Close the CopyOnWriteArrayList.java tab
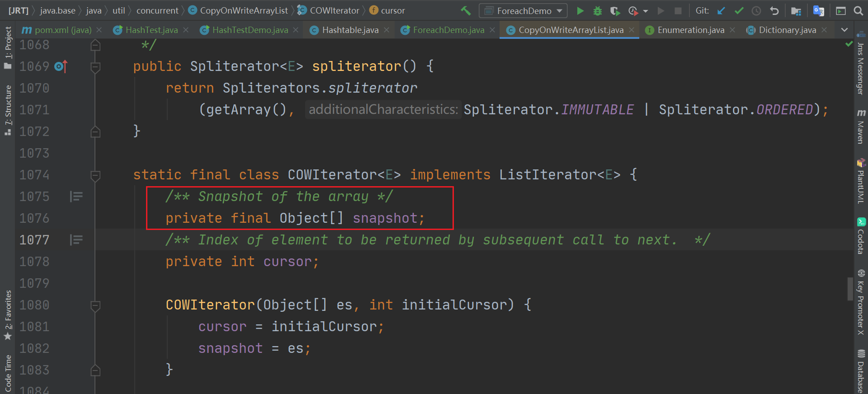Image resolution: width=868 pixels, height=394 pixels. pos(632,30)
